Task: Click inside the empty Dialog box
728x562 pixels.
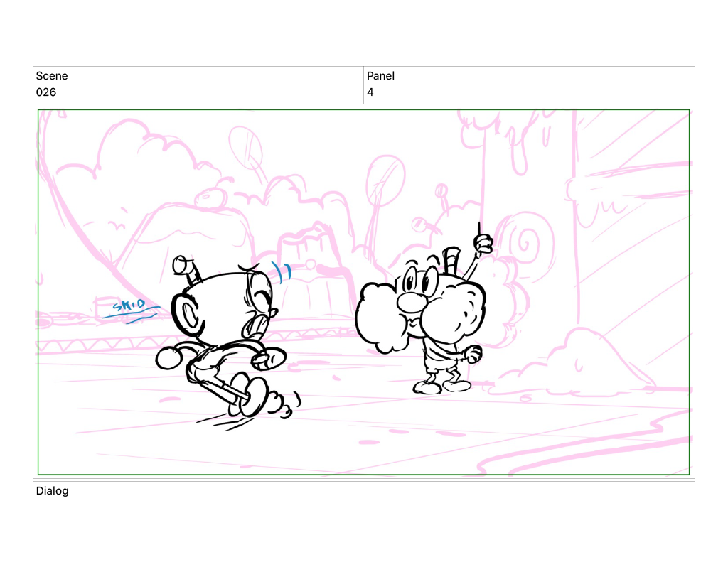Action: (x=363, y=512)
